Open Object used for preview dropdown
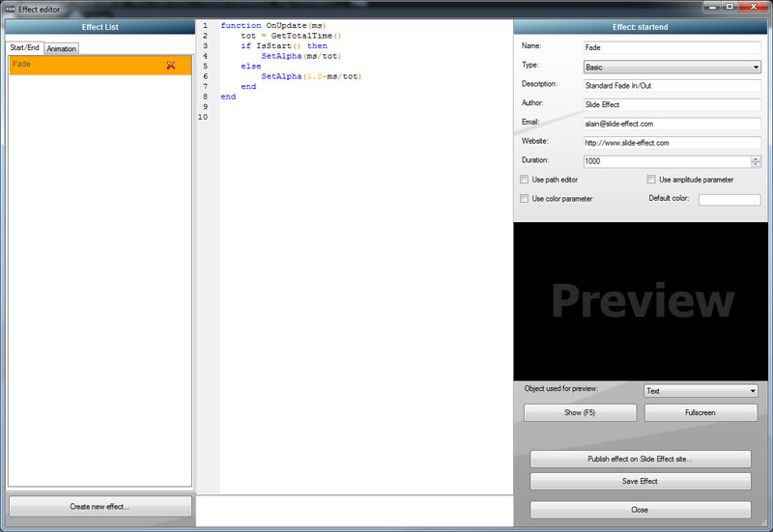Image resolution: width=773 pixels, height=532 pixels. [701, 391]
